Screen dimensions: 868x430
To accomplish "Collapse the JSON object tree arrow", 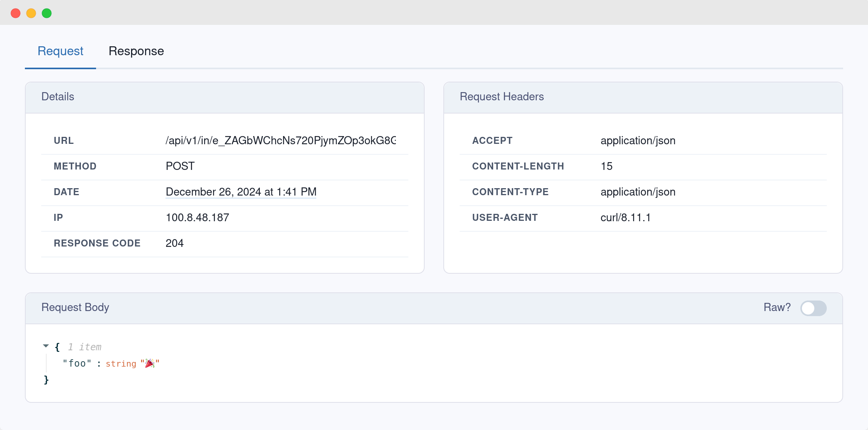I will (46, 346).
